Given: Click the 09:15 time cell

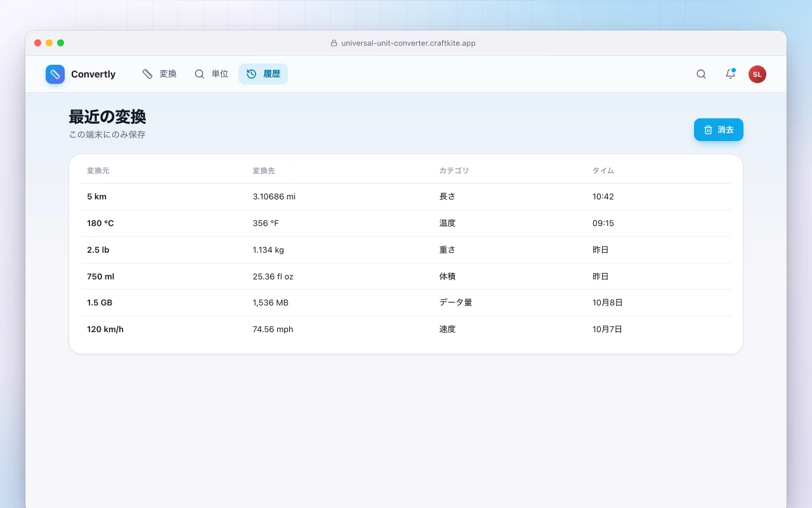Looking at the screenshot, I should 603,224.
